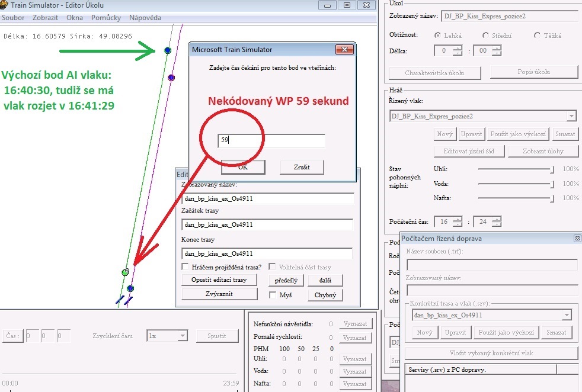Open the Zrychlení času 1x dropdown
The image size is (582, 392).
pyautogui.click(x=183, y=336)
